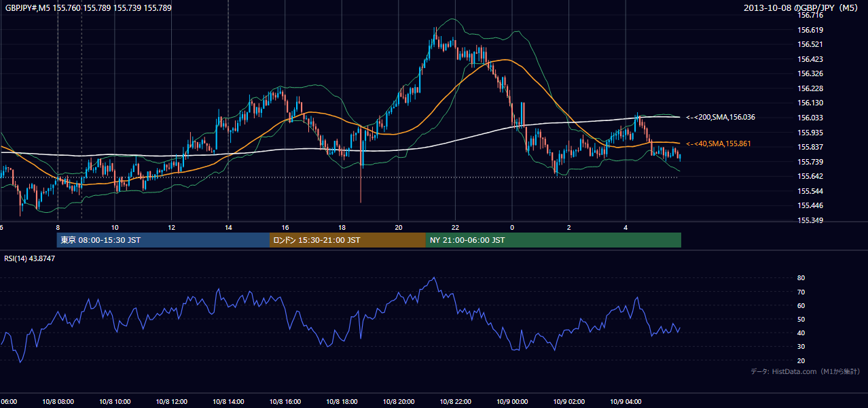Click the 156.716 price axis label
Screen dimensions: 868x408
pyautogui.click(x=810, y=15)
